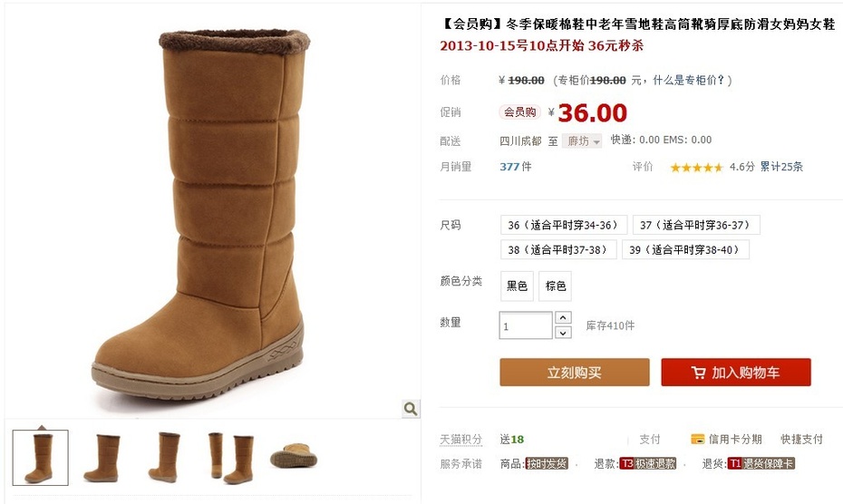
Task: Click the shopping cart icon in red button
Action: pyautogui.click(x=698, y=373)
